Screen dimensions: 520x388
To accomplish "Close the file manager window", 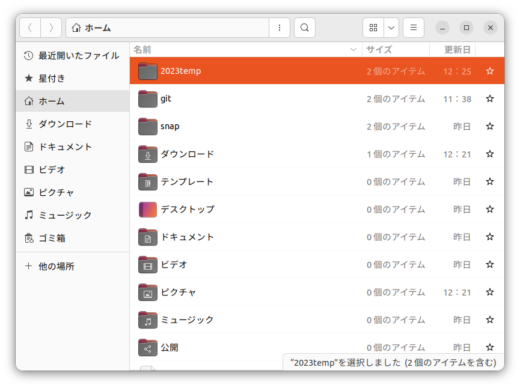I will pos(490,28).
